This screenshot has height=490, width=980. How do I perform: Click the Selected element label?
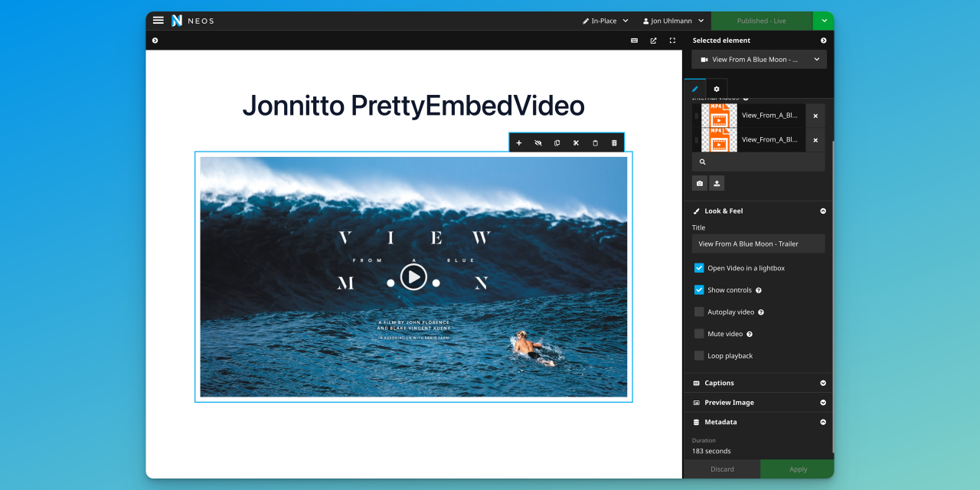(721, 41)
